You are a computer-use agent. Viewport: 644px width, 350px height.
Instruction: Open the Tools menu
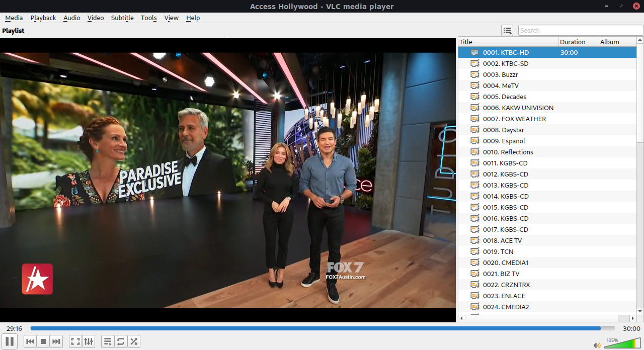pyautogui.click(x=149, y=18)
